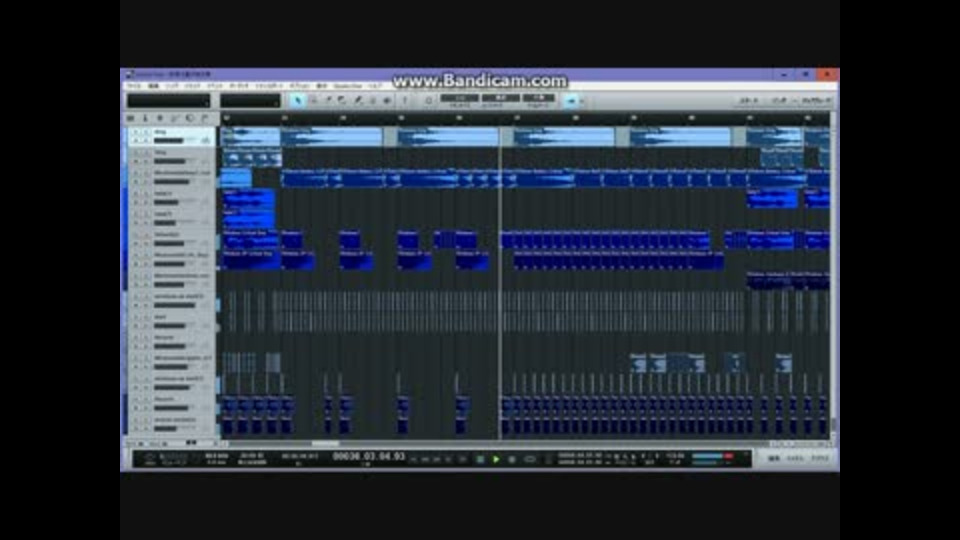This screenshot has width=960, height=540.
Task: Mute the second Sing track
Action: point(136,152)
